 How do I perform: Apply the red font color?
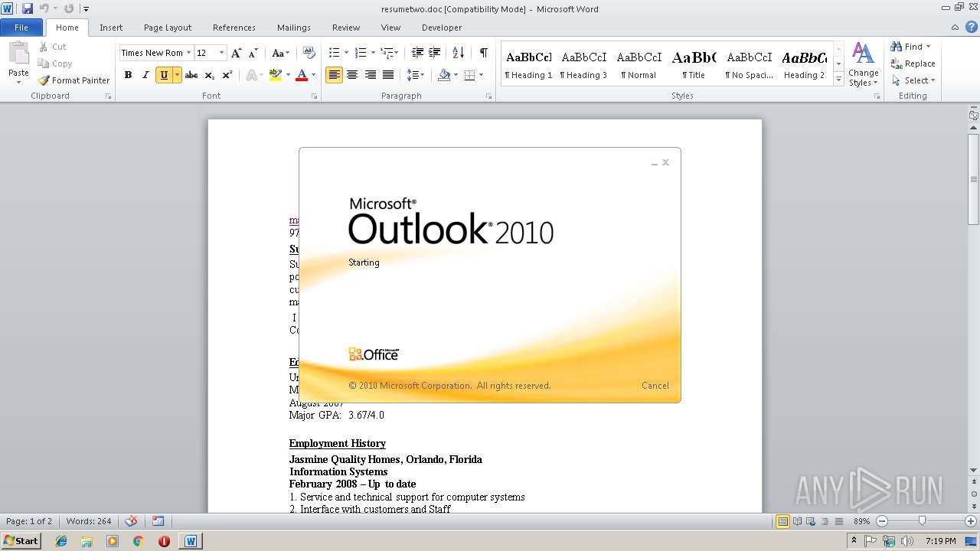pyautogui.click(x=302, y=75)
